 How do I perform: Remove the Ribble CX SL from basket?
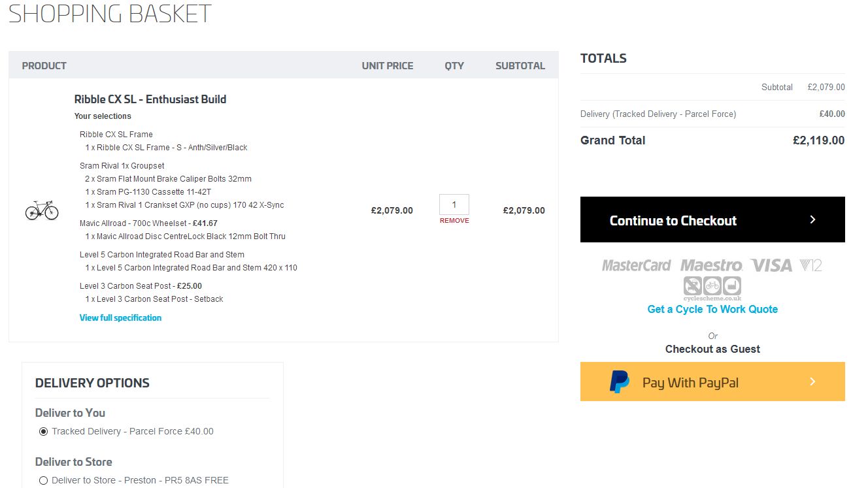454,221
